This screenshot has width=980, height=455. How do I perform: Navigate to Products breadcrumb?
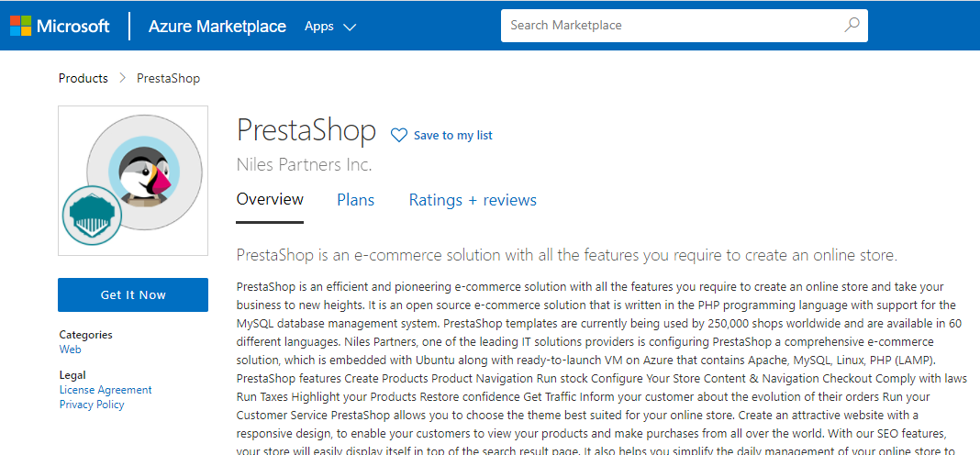[84, 79]
